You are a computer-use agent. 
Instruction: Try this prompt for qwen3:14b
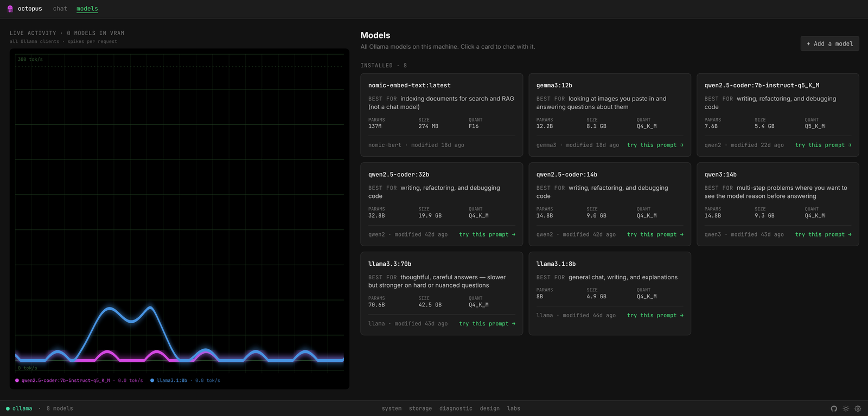[x=824, y=235]
